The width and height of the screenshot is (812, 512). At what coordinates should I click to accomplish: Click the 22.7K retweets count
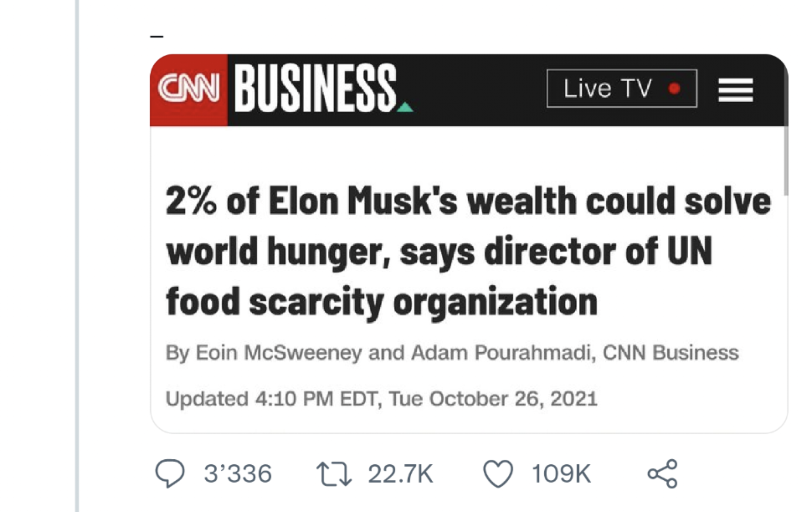click(x=400, y=474)
